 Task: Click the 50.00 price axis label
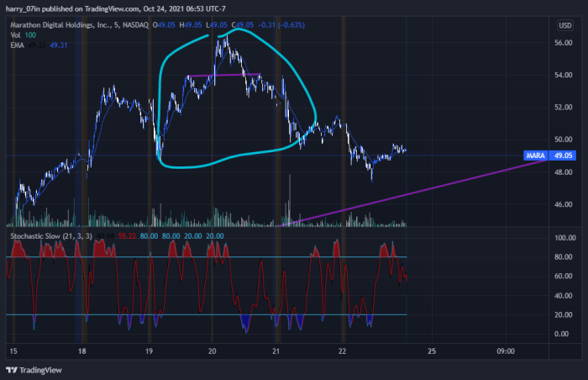click(x=564, y=140)
